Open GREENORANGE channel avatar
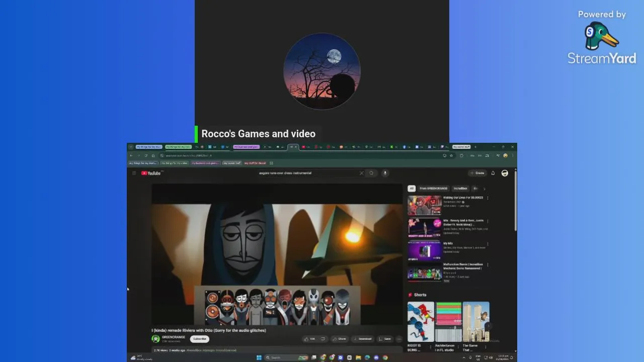 [155, 339]
